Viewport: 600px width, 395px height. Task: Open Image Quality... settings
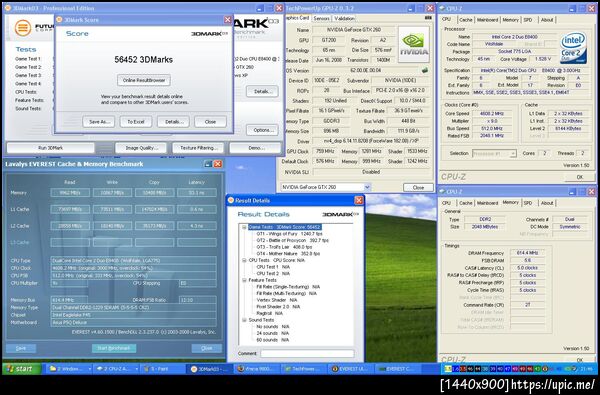coord(141,148)
